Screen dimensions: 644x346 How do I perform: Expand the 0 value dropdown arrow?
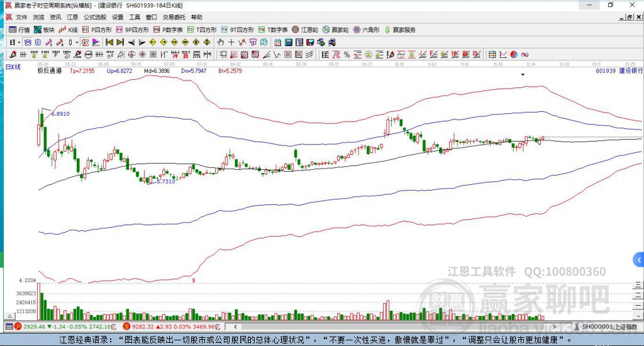[x=77, y=42]
